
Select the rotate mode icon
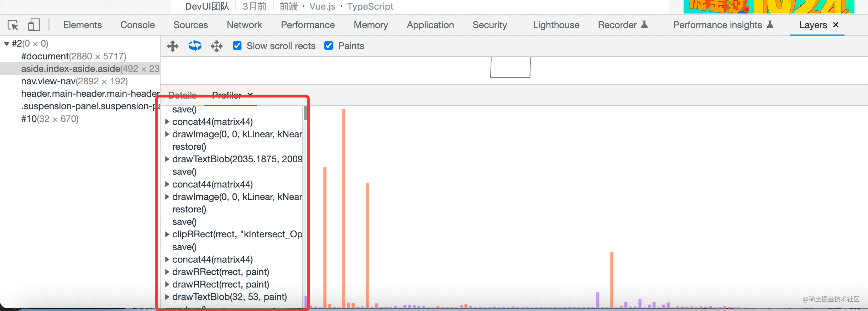coord(195,46)
